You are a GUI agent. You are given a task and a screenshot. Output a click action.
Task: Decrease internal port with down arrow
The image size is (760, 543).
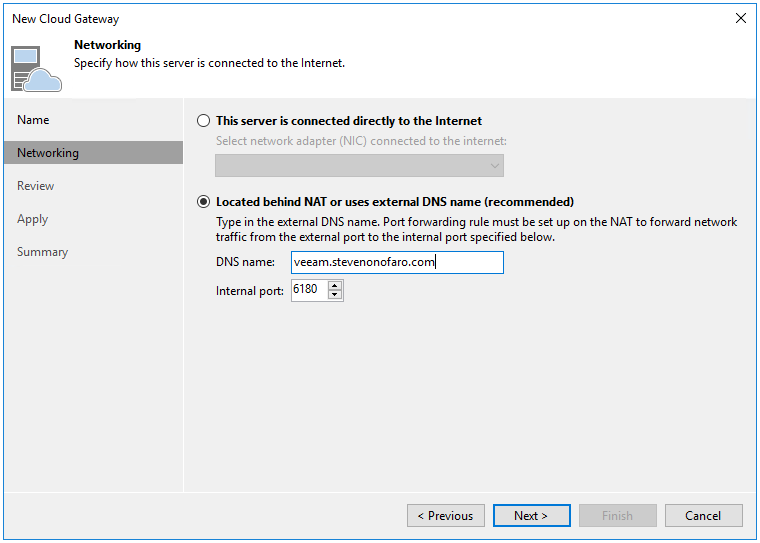coord(335,296)
